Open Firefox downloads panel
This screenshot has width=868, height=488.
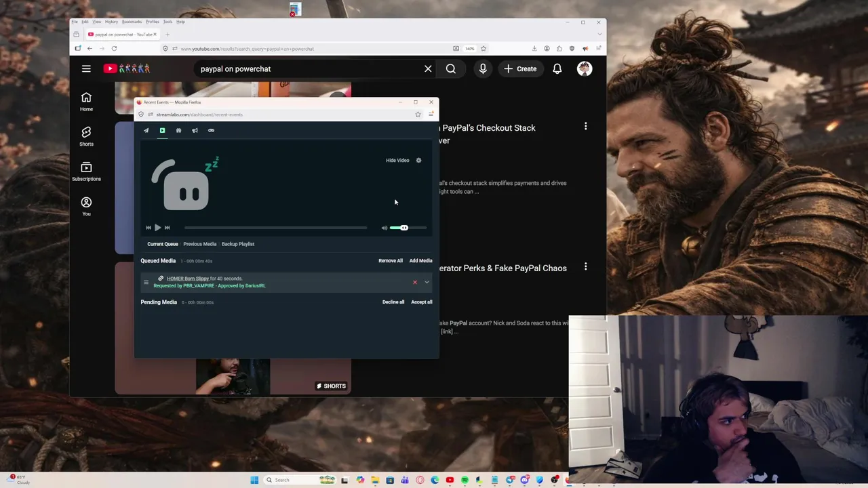pos(534,49)
